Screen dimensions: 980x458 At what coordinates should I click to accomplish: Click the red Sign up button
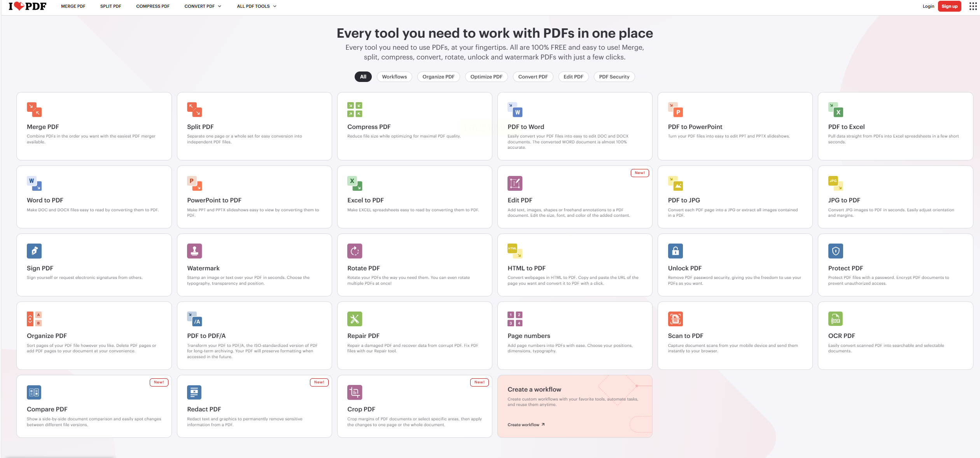pyautogui.click(x=949, y=6)
